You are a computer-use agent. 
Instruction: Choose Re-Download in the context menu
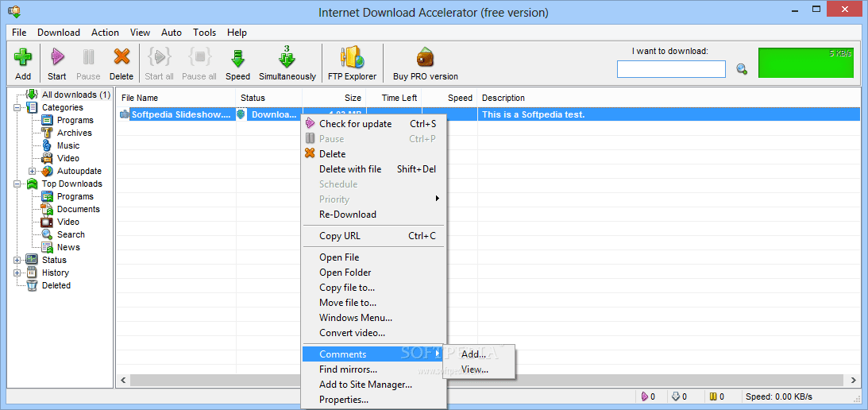click(x=374, y=215)
